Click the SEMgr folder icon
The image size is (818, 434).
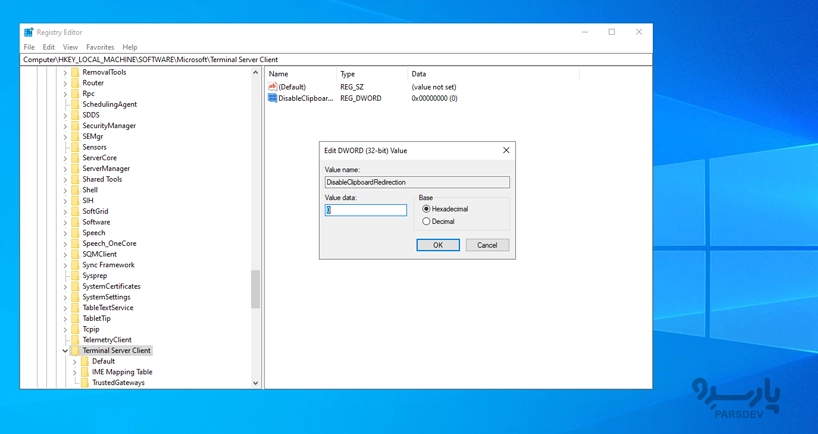point(75,136)
